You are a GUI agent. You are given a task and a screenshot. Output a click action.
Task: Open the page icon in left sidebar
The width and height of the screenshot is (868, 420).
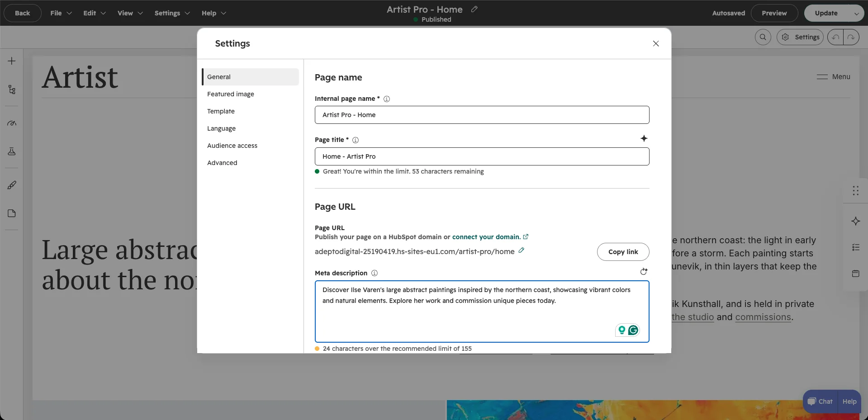[12, 213]
